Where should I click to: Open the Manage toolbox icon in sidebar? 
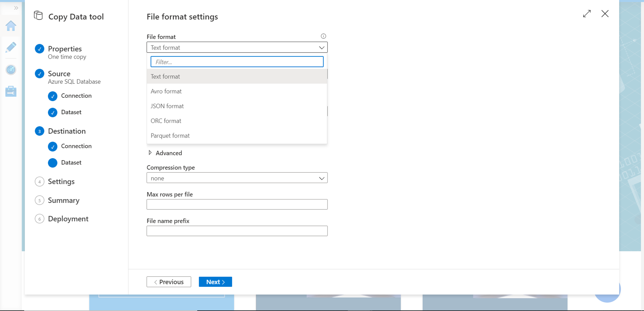11,91
